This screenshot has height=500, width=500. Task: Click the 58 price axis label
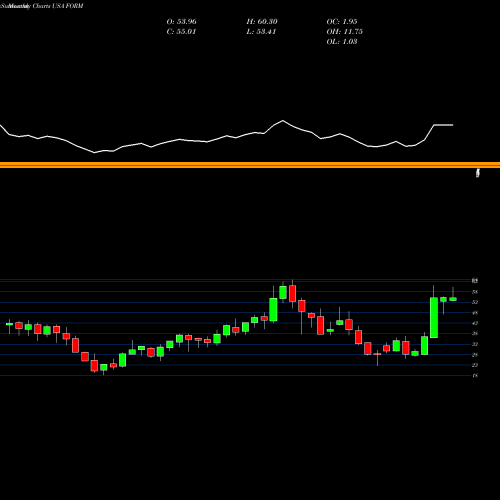[475, 292]
